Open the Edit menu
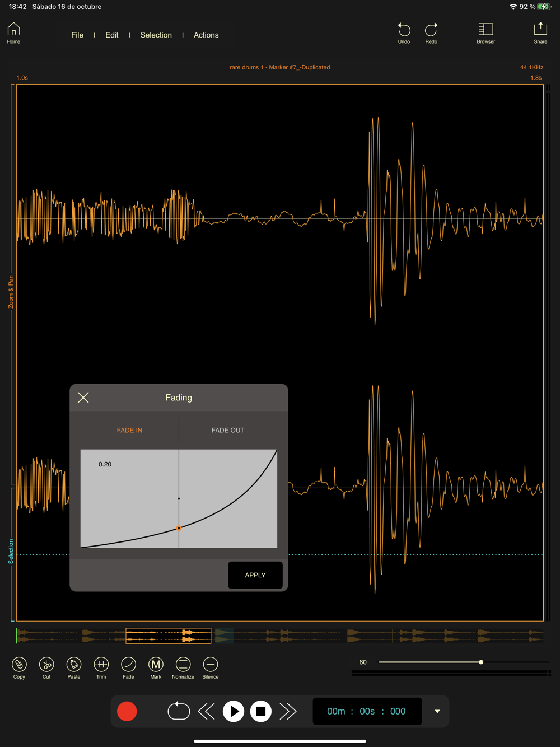Viewport: 560px width, 747px height. tap(112, 35)
